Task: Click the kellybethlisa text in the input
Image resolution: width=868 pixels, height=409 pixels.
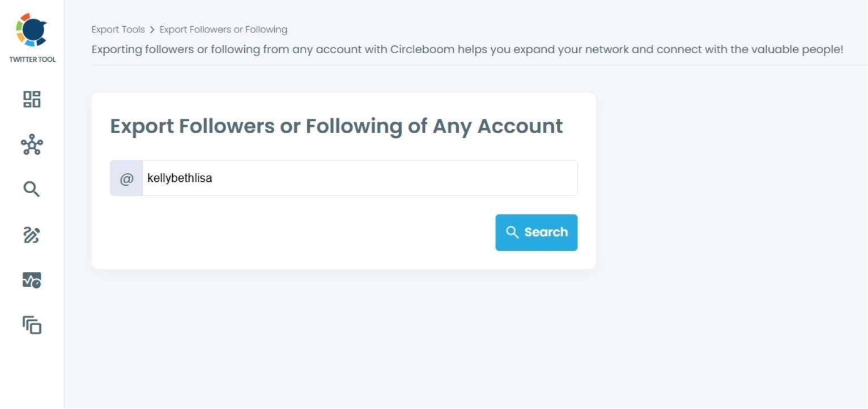Action: coord(180,178)
